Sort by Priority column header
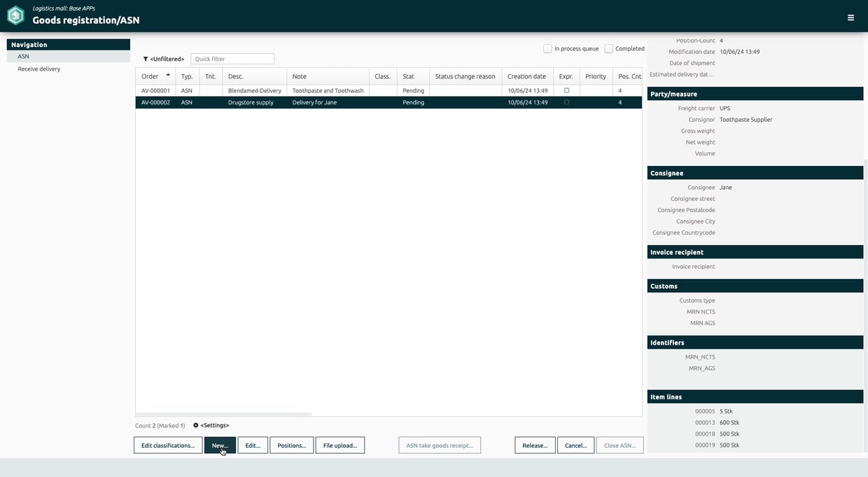Screen dimensions: 868x477 596,76
